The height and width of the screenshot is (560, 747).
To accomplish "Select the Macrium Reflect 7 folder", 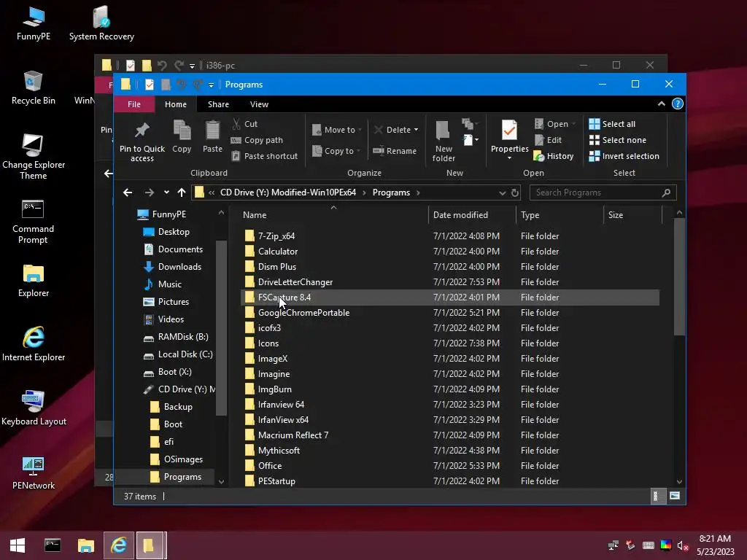I will pos(293,435).
